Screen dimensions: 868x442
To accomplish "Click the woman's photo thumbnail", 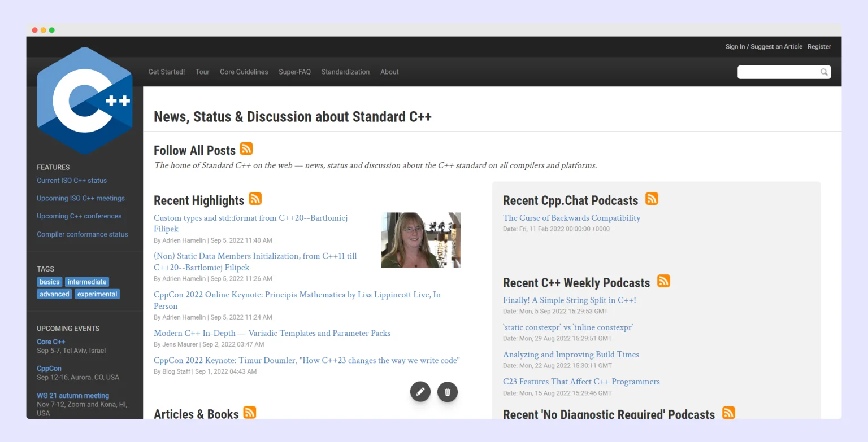I will pyautogui.click(x=421, y=240).
